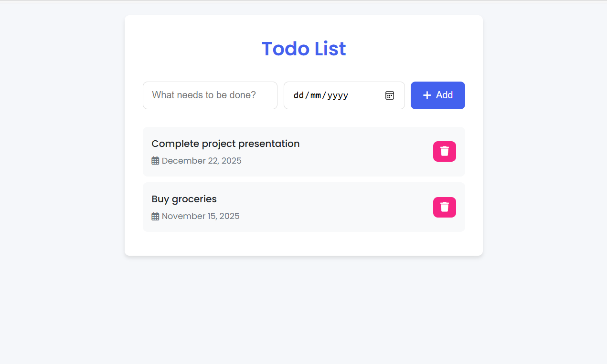
Task: Click the delete icon of the last todo
Action: click(444, 207)
